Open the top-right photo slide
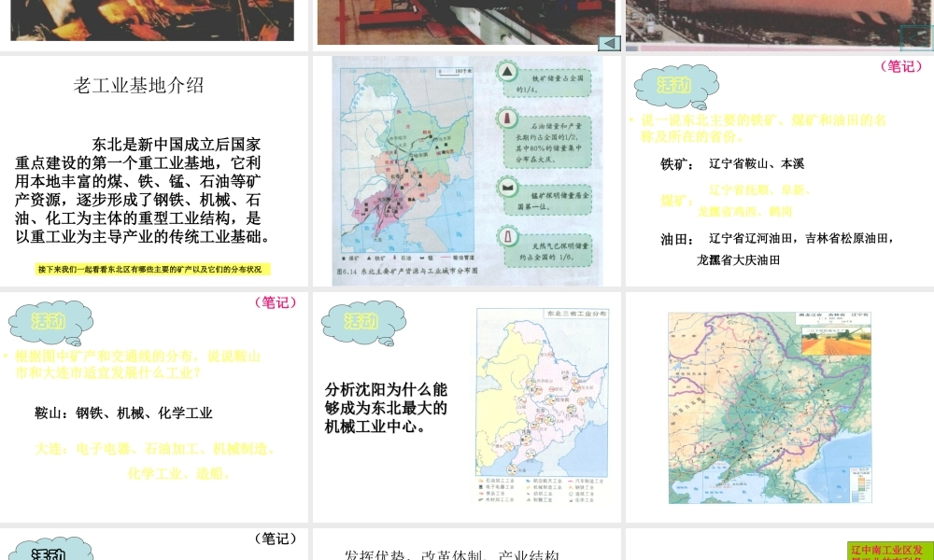The width and height of the screenshot is (934, 560). click(x=780, y=25)
